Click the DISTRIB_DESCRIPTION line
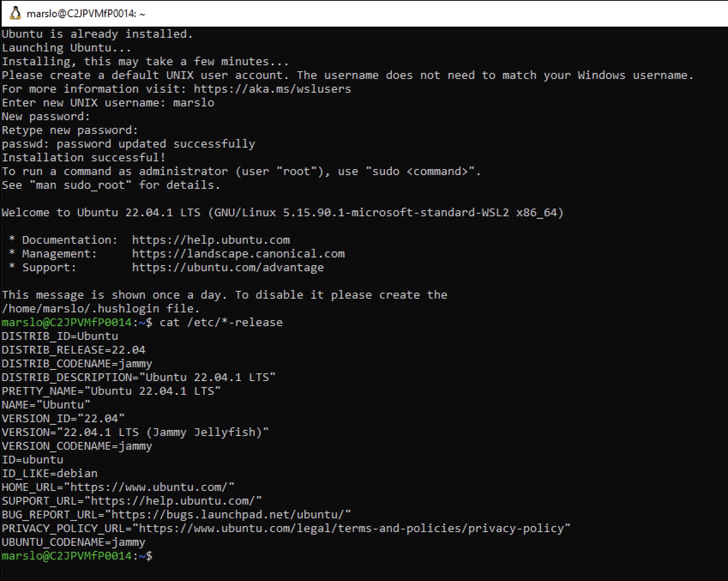Image resolution: width=728 pixels, height=581 pixels. tap(138, 377)
